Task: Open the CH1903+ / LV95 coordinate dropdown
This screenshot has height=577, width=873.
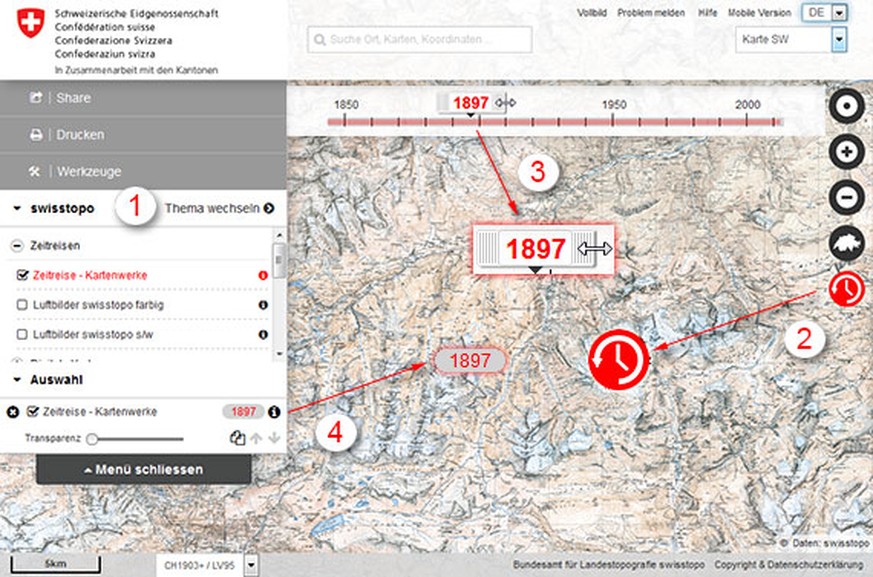Action: pos(207,565)
